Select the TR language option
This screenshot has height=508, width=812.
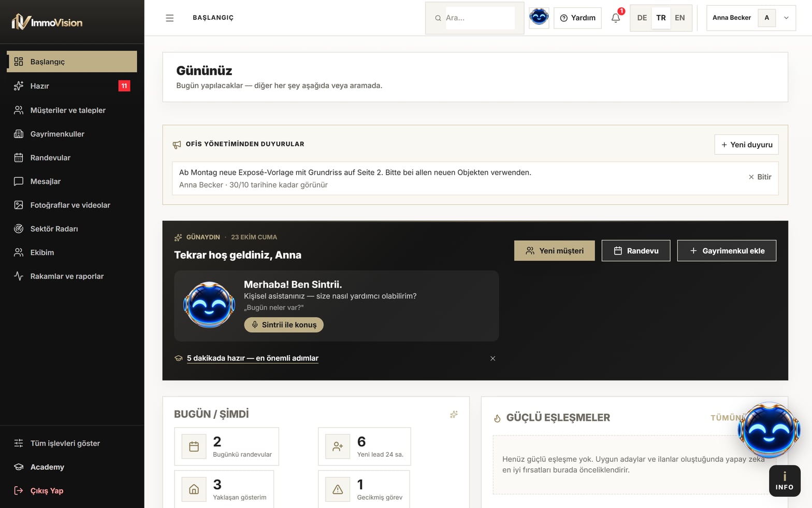[x=661, y=18]
